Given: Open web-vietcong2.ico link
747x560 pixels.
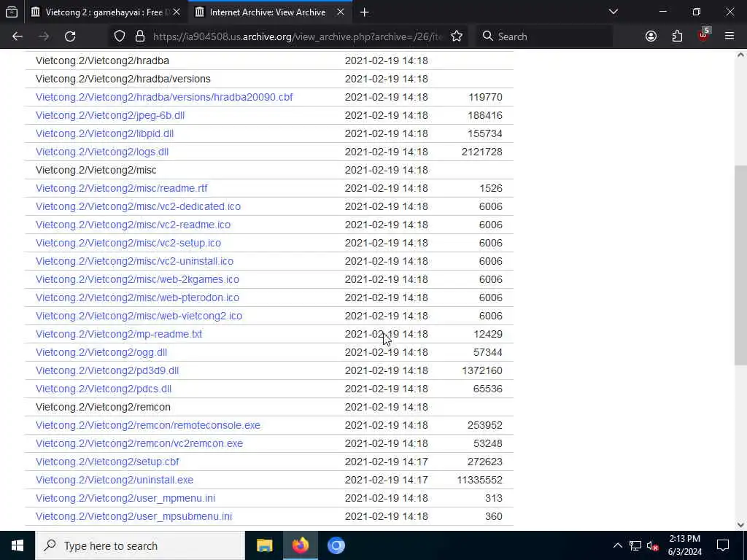Looking at the screenshot, I should click(139, 316).
